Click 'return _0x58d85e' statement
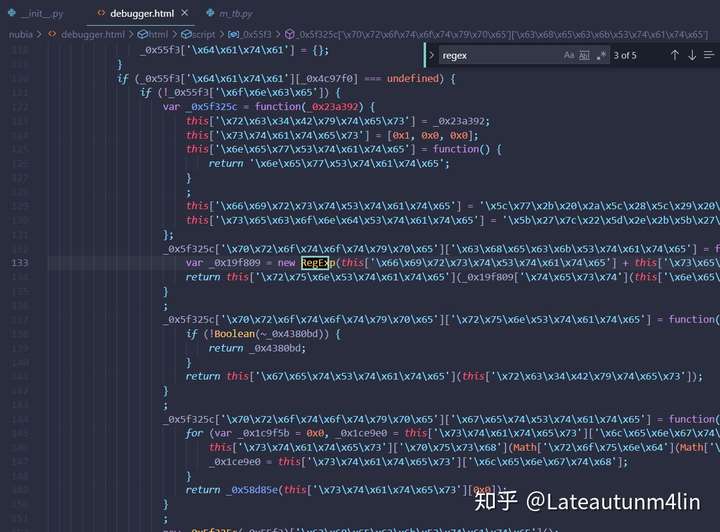This screenshot has height=532, width=720. pyautogui.click(x=231, y=490)
